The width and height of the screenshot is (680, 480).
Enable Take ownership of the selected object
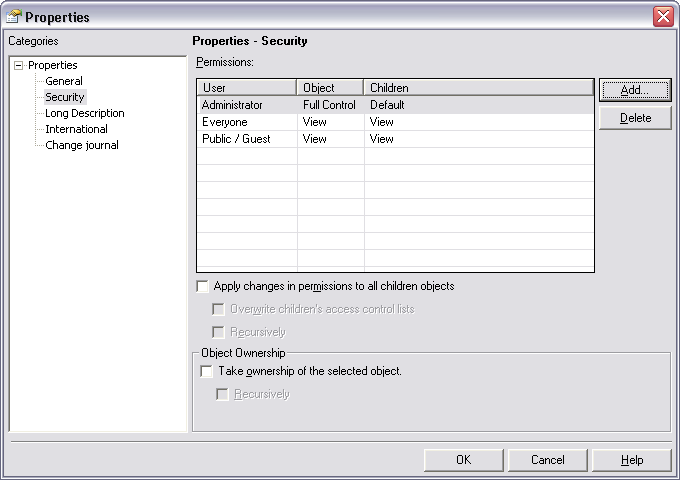click(x=206, y=371)
